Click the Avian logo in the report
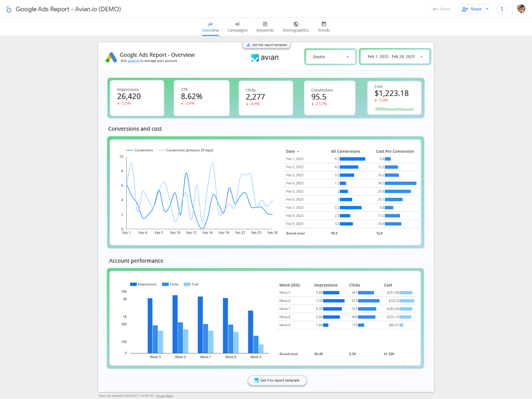This screenshot has width=532, height=399. click(x=265, y=57)
